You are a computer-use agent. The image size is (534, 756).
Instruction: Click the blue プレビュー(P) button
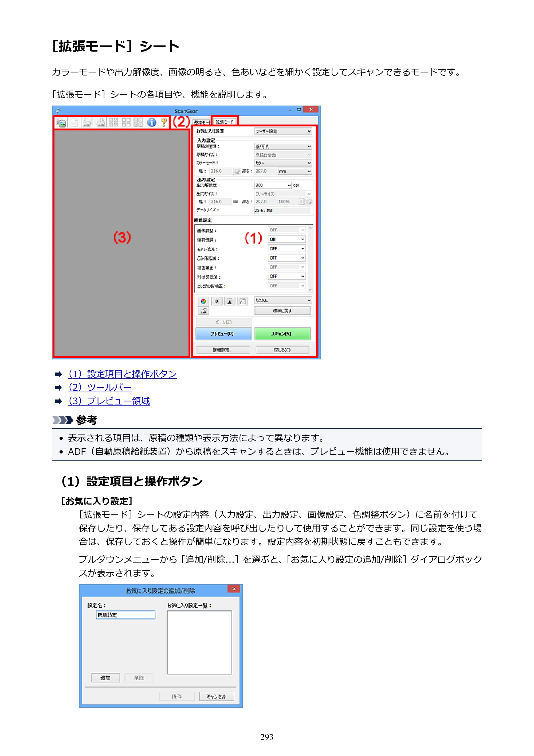(223, 334)
